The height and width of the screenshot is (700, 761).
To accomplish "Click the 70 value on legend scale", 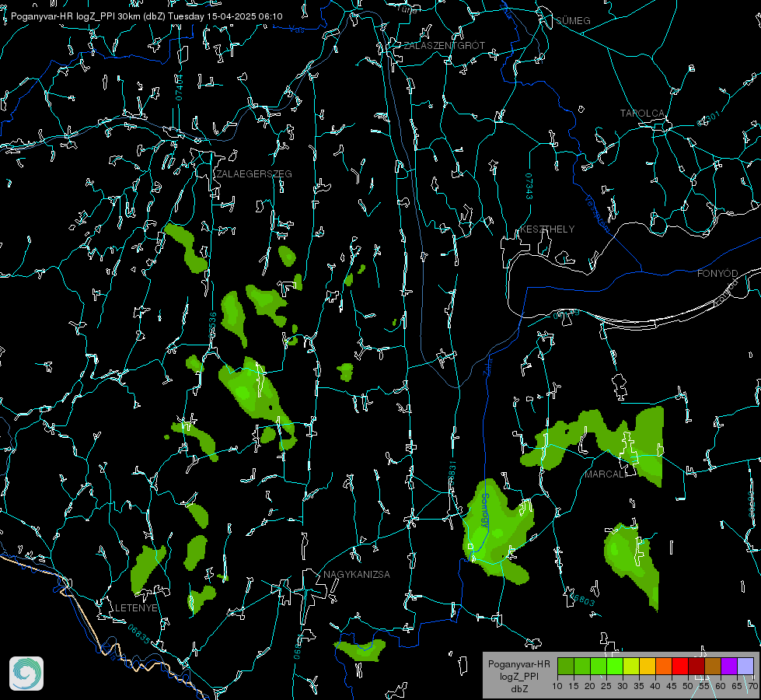I will click(x=753, y=687).
